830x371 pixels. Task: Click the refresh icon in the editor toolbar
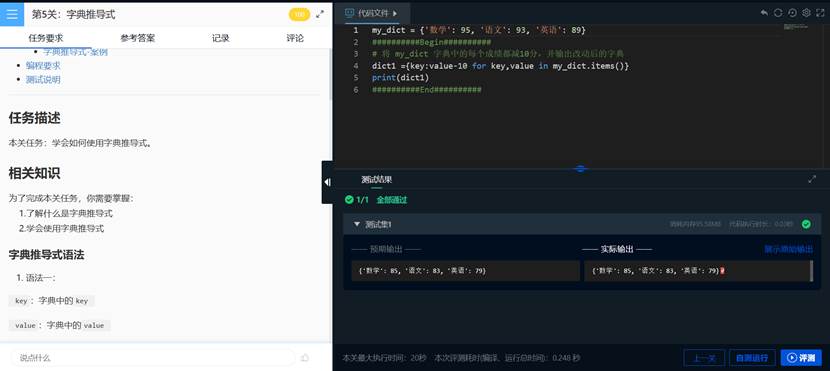pos(778,13)
